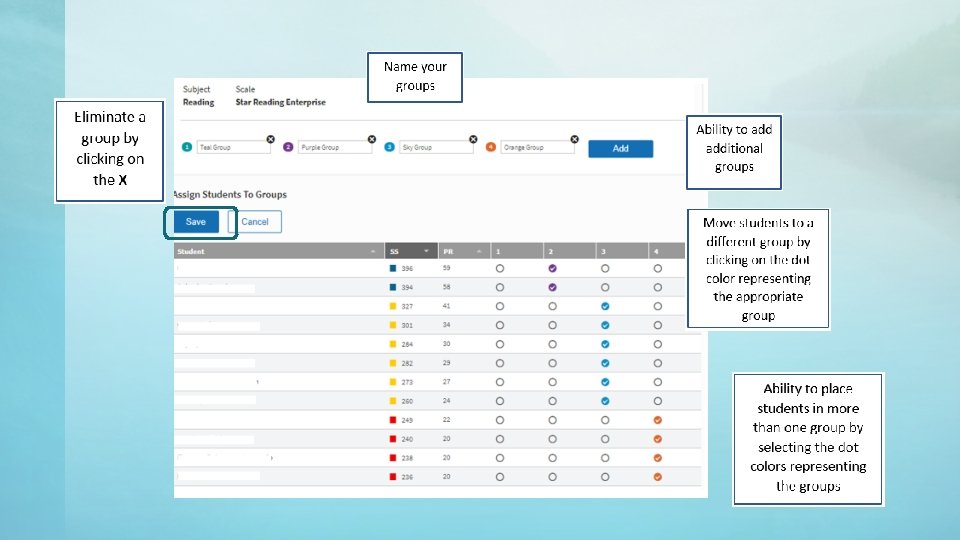Click the orange number 4 group badge
960x540 pixels.
point(490,147)
